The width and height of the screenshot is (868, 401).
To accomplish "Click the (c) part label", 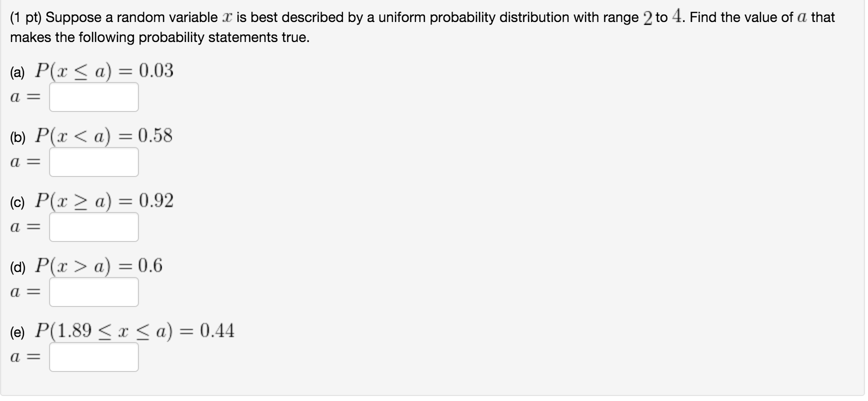I will click(17, 203).
